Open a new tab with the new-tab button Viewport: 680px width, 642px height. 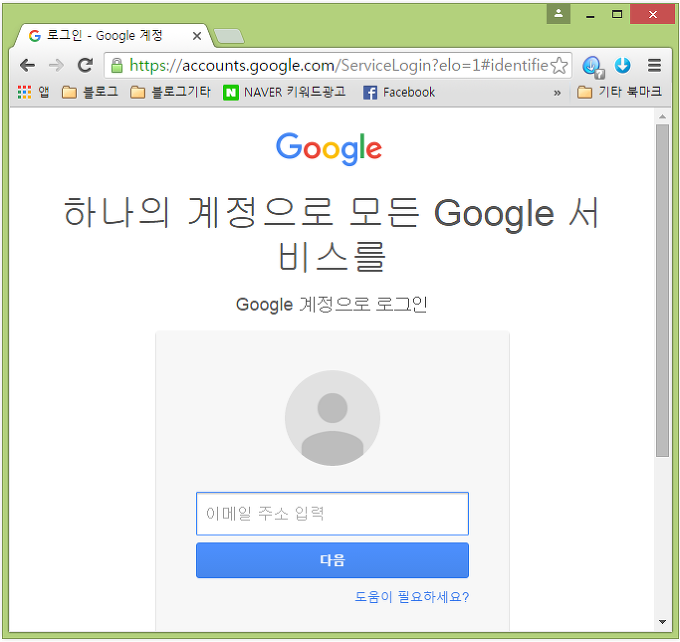click(x=229, y=36)
